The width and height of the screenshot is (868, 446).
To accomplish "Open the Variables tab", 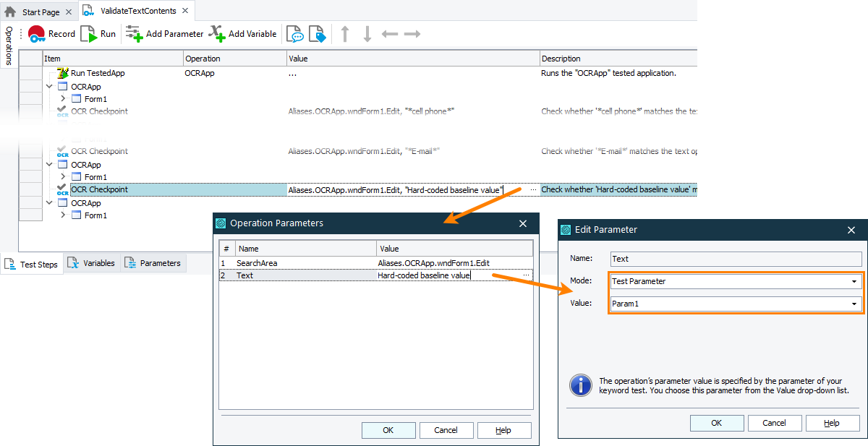I will [91, 264].
